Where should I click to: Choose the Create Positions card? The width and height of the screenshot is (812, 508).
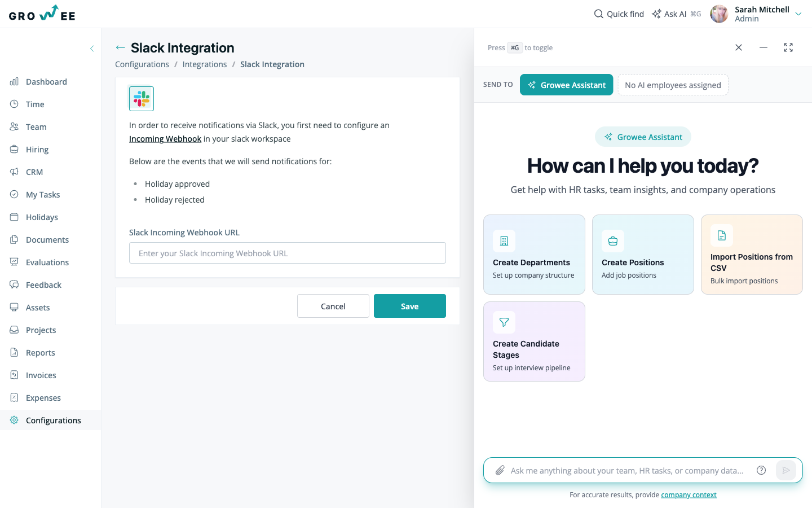point(643,255)
